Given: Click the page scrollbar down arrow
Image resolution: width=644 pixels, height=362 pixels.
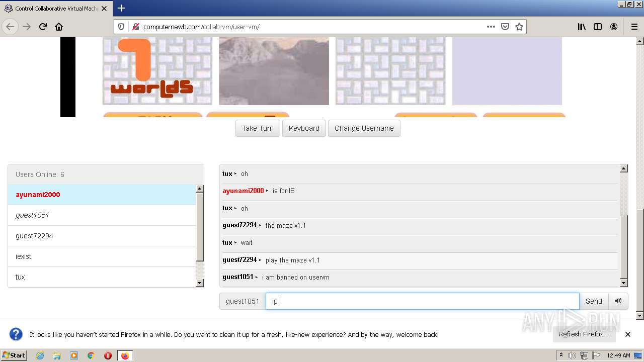Looking at the screenshot, I should click(640, 316).
